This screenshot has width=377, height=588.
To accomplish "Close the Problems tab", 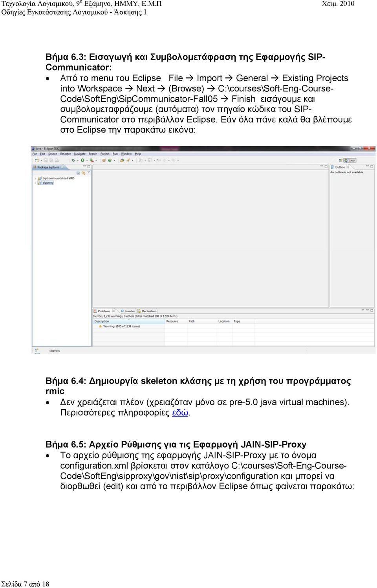I will pyautogui.click(x=113, y=311).
